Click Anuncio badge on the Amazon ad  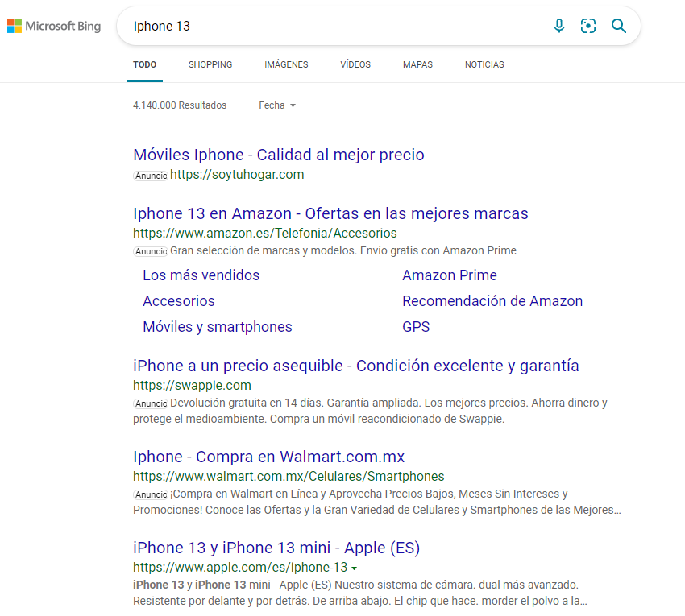pos(151,251)
